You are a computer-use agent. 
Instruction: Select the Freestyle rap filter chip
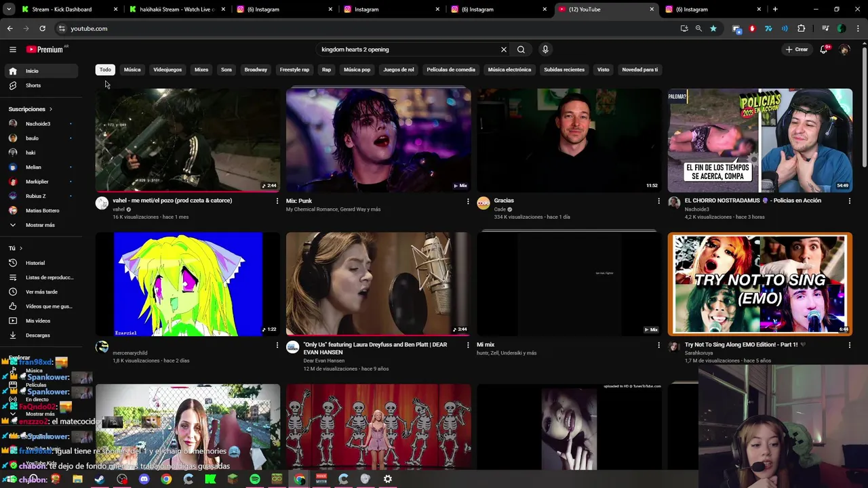294,70
